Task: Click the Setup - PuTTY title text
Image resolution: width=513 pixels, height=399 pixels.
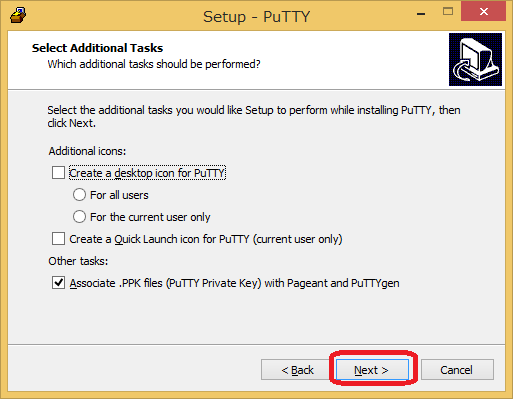Action: (257, 17)
